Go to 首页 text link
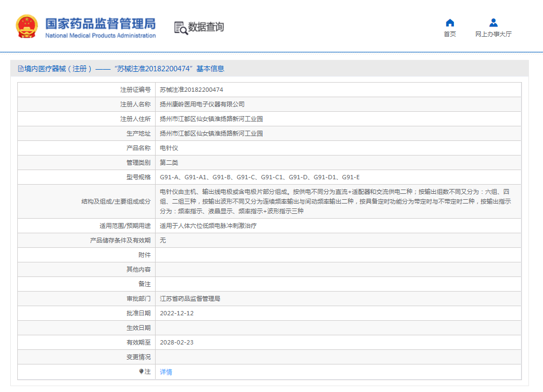Viewport: 543px width, 392px height. point(450,34)
